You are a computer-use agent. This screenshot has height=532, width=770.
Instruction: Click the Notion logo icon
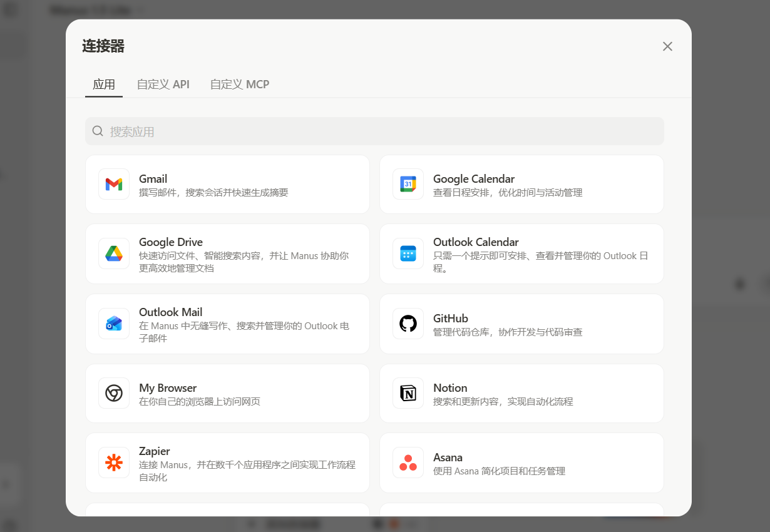pyautogui.click(x=408, y=393)
